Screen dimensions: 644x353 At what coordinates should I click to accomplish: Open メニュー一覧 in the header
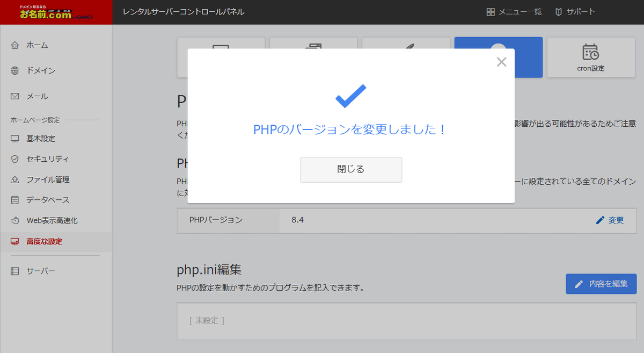coord(514,12)
